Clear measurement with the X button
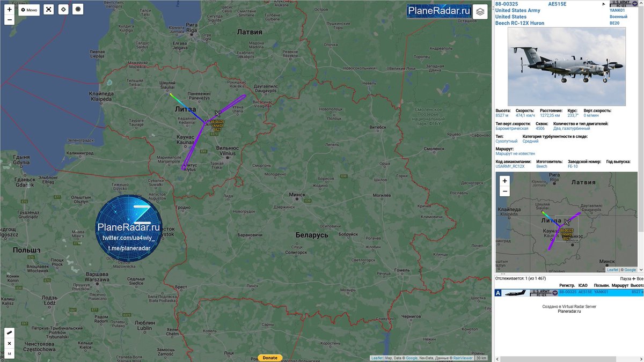Image resolution: width=644 pixels, height=362 pixels. tap(10, 343)
